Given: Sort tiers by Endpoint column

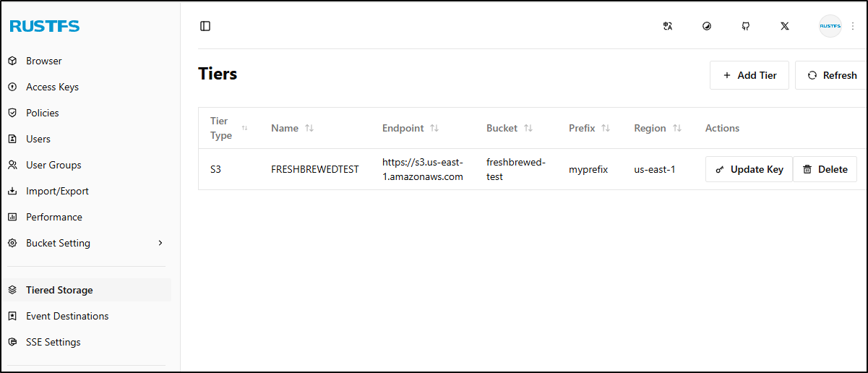Looking at the screenshot, I should 434,128.
